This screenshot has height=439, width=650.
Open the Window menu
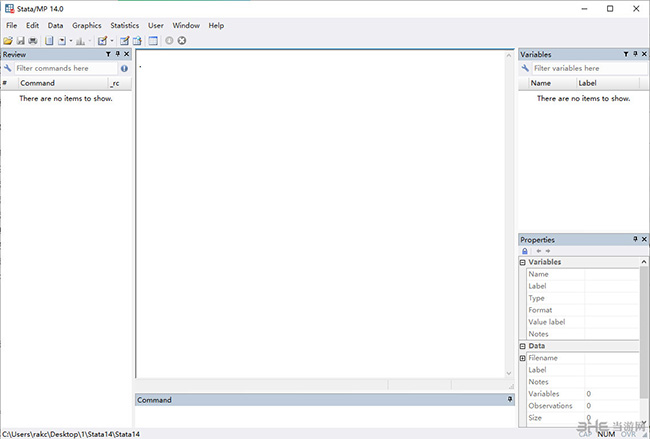(x=186, y=26)
